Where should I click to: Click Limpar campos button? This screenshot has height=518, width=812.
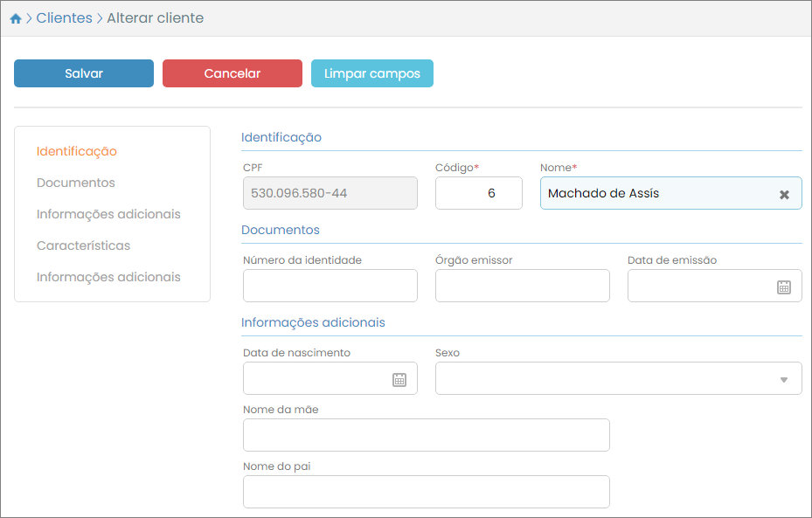point(371,73)
